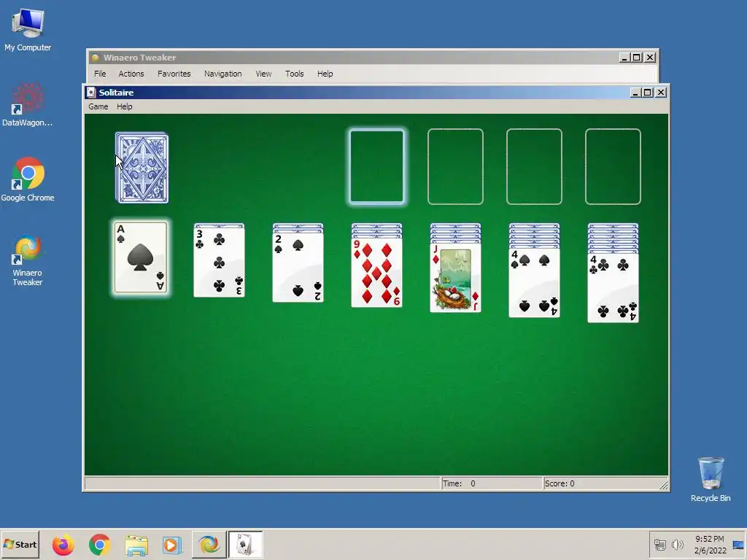Open the Help menu in Solitaire
The height and width of the screenshot is (560, 747).
pyautogui.click(x=124, y=106)
